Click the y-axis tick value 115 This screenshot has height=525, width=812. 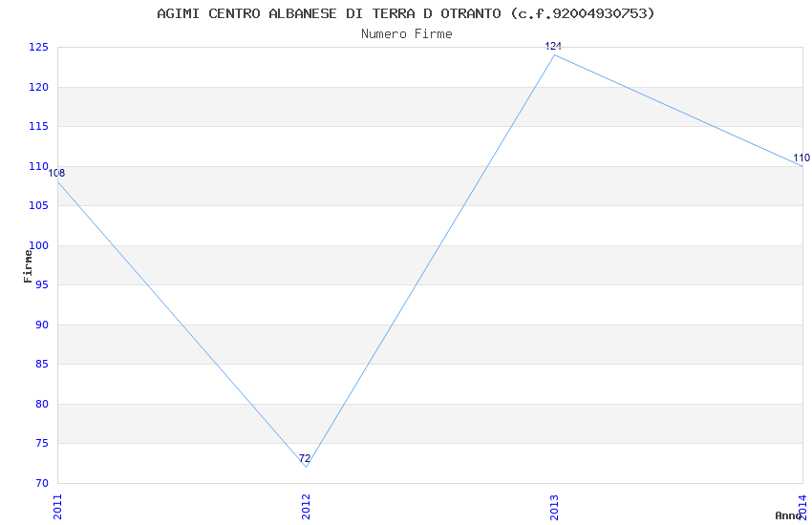coord(39,126)
